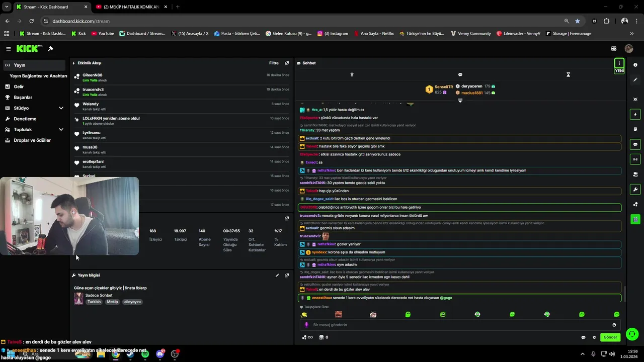Open the green headset support button

632,334
